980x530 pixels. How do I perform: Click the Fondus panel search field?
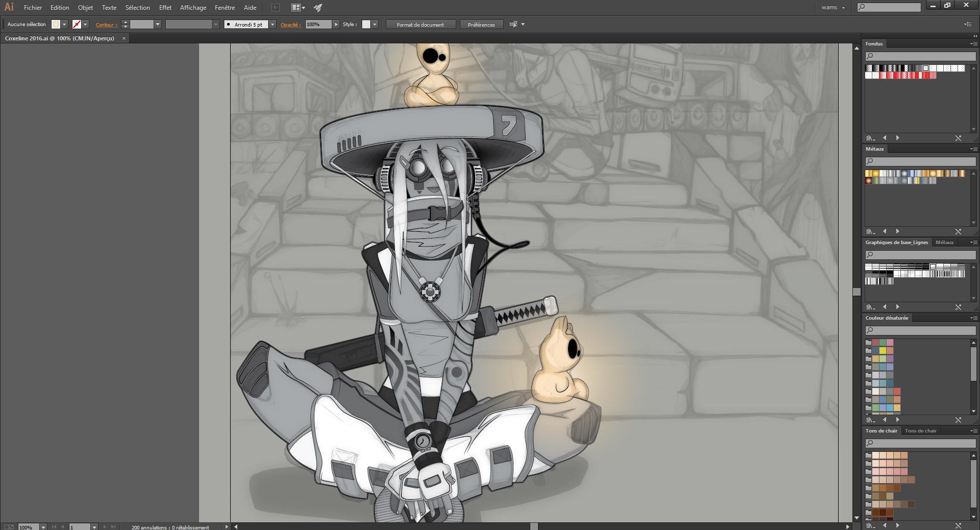[920, 56]
